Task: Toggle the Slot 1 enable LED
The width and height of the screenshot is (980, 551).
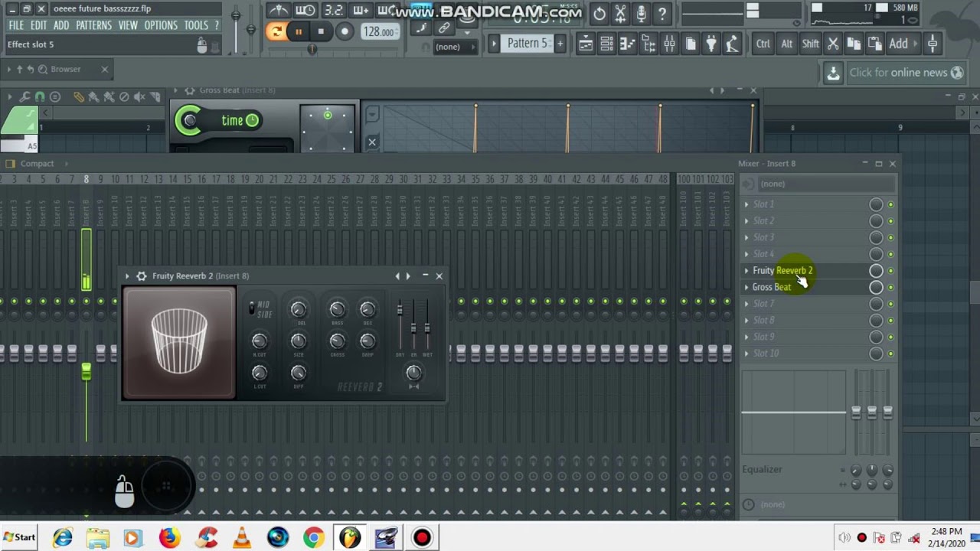Action: tap(890, 205)
